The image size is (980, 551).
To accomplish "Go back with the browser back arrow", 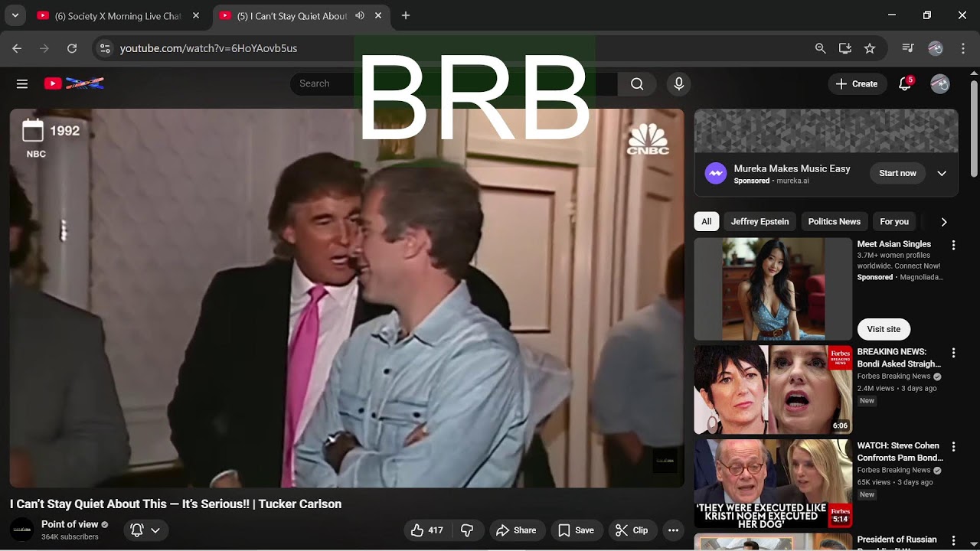I will point(17,48).
